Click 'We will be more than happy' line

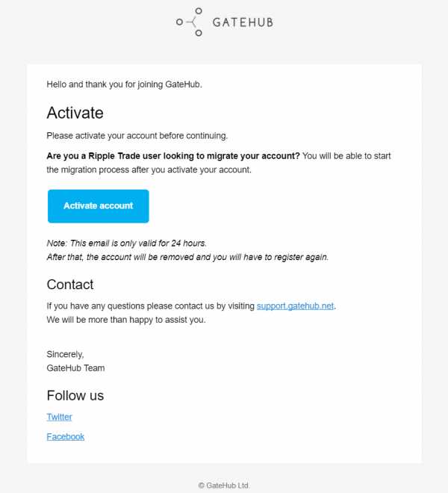point(125,320)
